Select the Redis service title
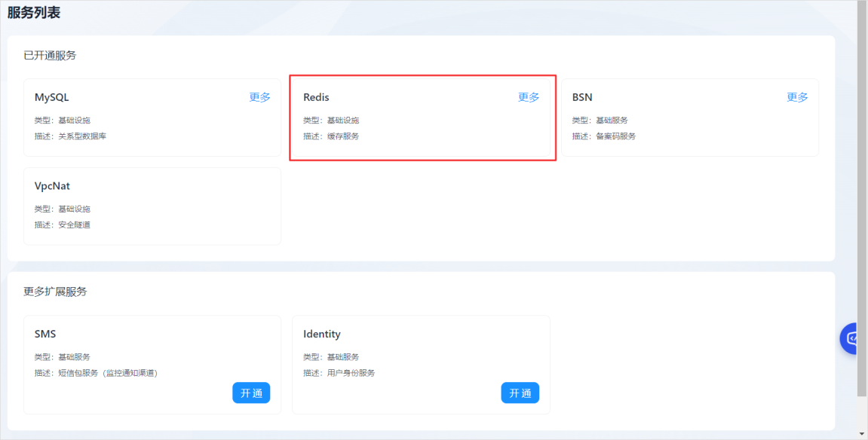868x440 pixels. (316, 97)
